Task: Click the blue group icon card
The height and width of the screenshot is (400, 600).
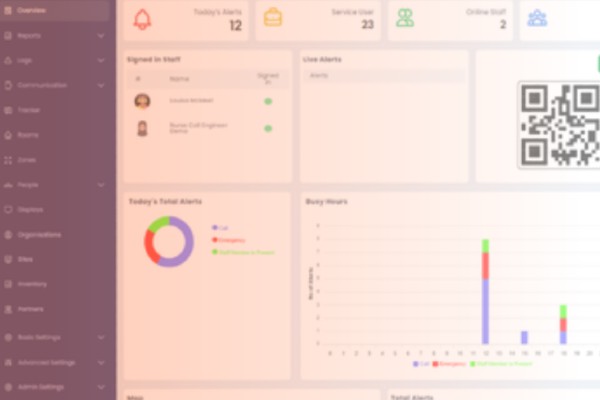Action: tap(537, 18)
